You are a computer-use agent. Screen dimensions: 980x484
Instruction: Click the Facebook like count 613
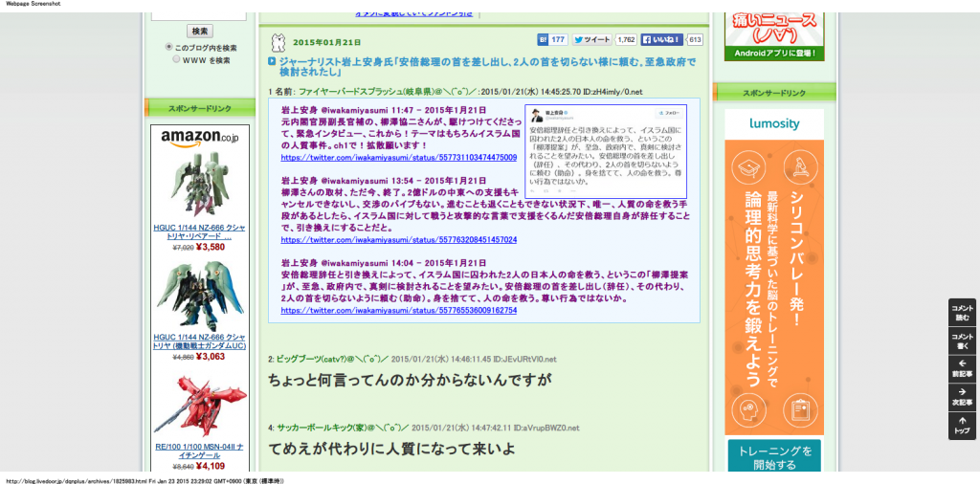click(695, 39)
